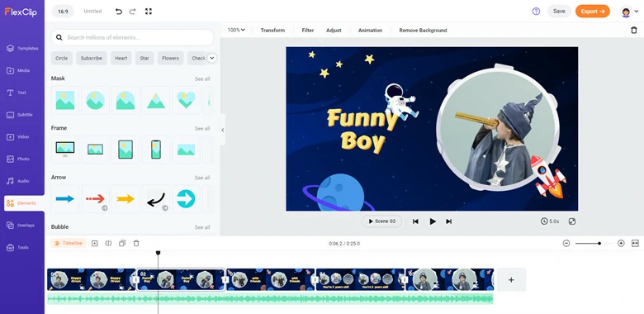Adjust the timeline zoom slider handle
The height and width of the screenshot is (314, 644).
click(599, 243)
